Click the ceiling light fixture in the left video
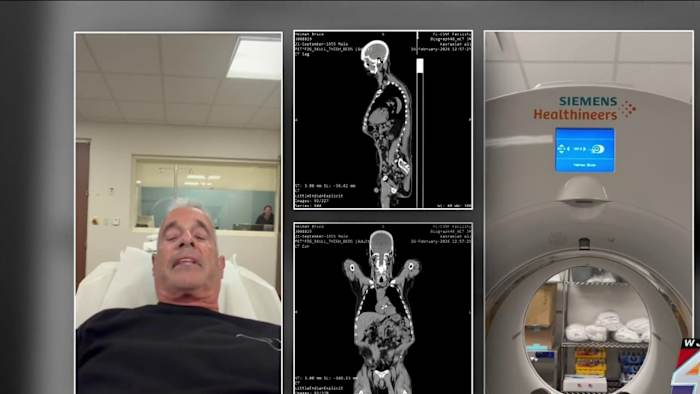 [x=254, y=58]
